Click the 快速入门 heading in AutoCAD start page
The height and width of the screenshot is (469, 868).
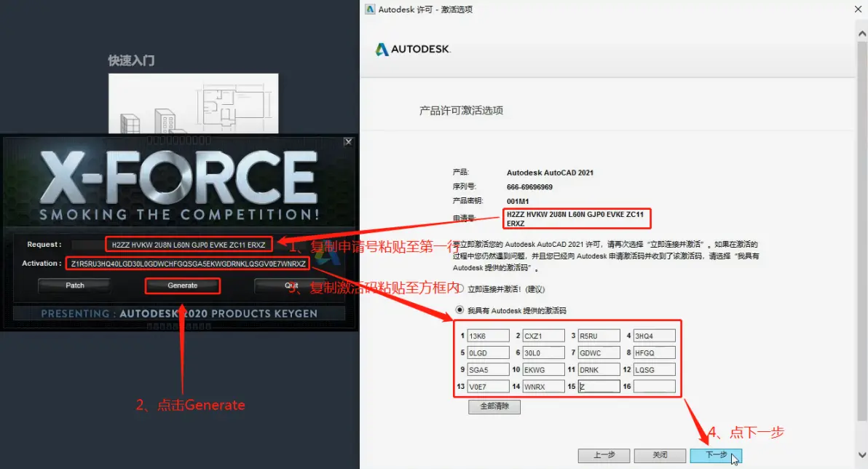point(131,60)
